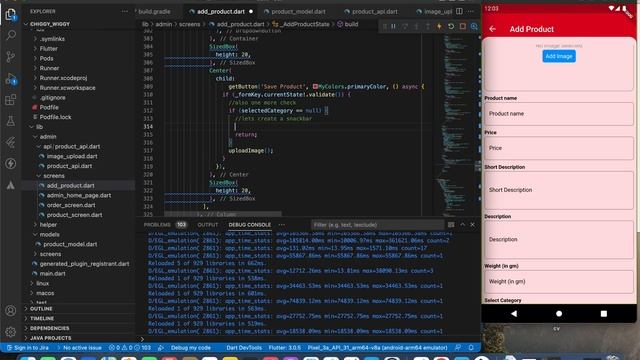
Task: Pause the debug session
Action: (393, 26)
